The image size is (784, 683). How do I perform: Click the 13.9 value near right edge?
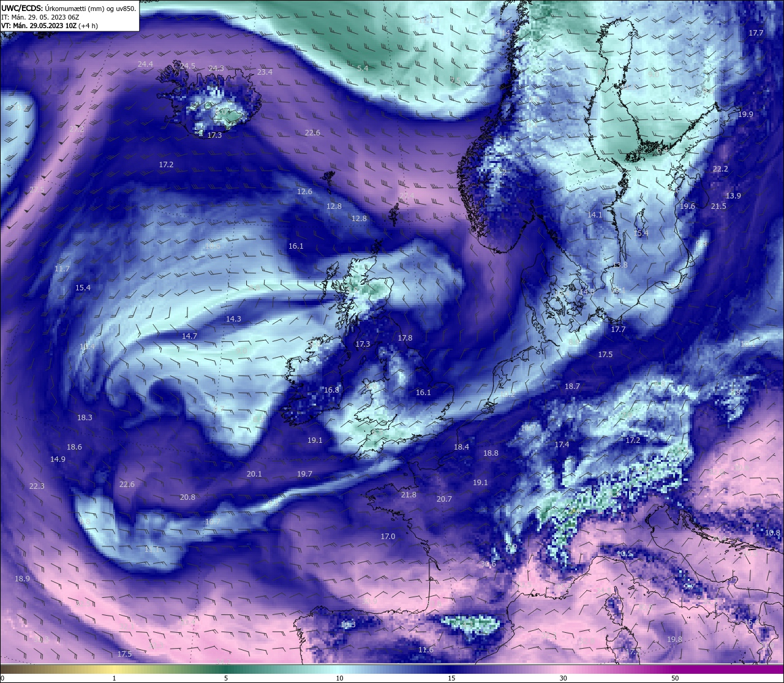click(733, 196)
